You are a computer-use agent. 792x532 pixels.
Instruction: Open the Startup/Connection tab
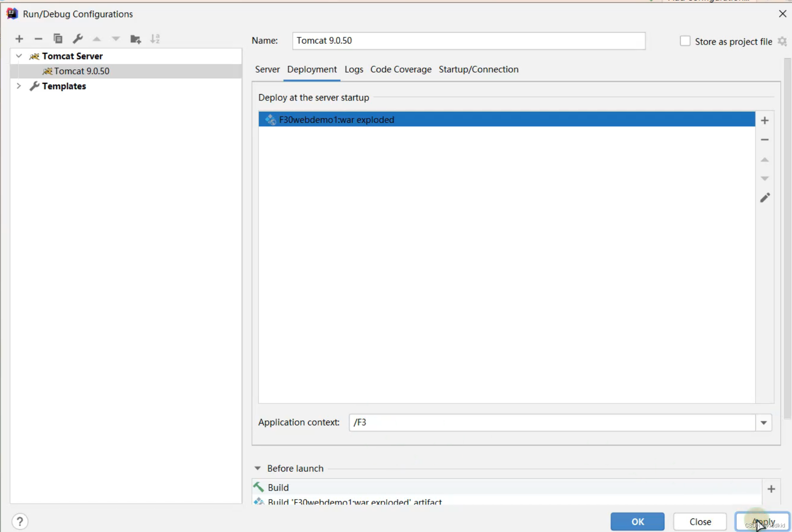[x=478, y=69]
